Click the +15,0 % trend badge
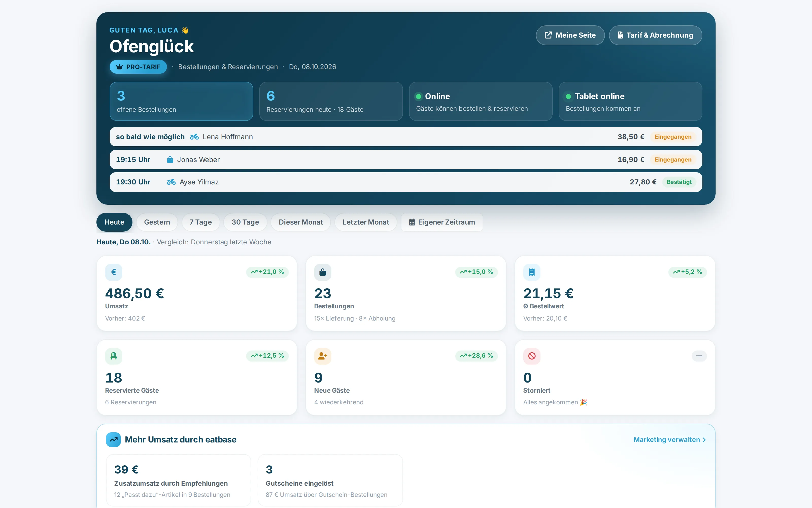 pyautogui.click(x=477, y=272)
